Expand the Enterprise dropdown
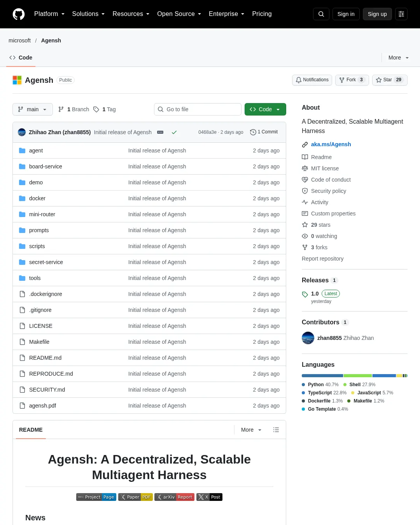This screenshot has height=525, width=420. (227, 14)
